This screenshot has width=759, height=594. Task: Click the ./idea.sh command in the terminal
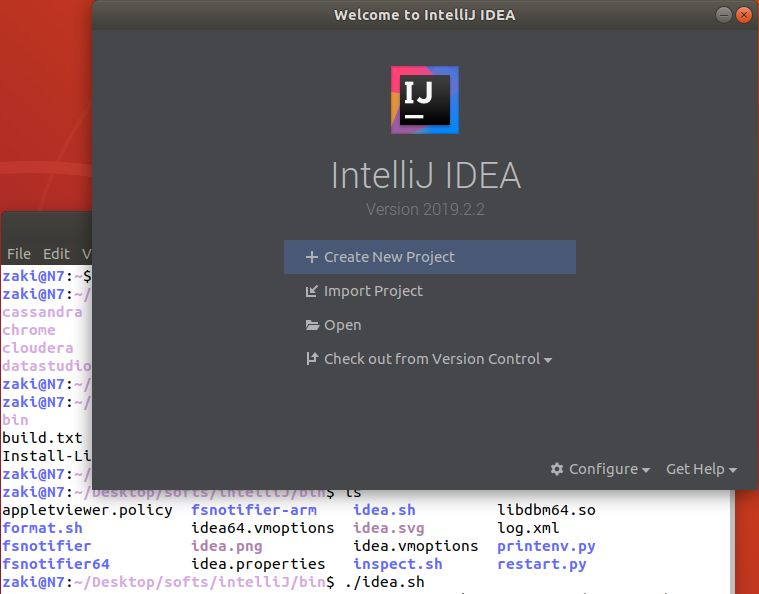pyautogui.click(x=385, y=582)
